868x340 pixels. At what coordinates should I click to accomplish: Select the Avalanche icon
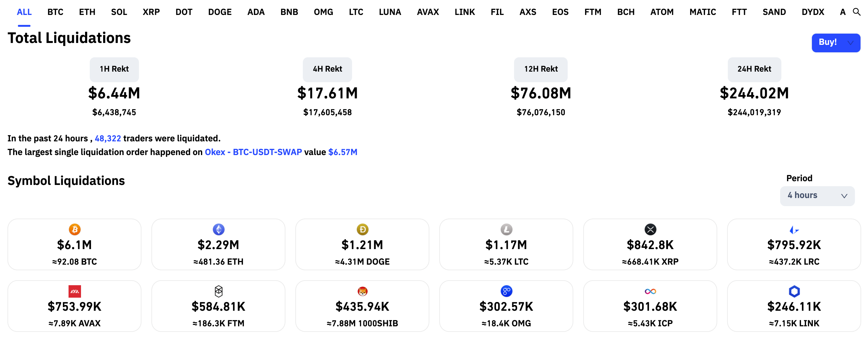[75, 291]
